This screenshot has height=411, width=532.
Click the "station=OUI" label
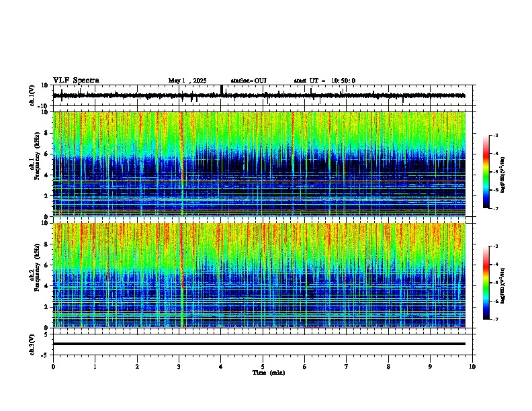(249, 81)
